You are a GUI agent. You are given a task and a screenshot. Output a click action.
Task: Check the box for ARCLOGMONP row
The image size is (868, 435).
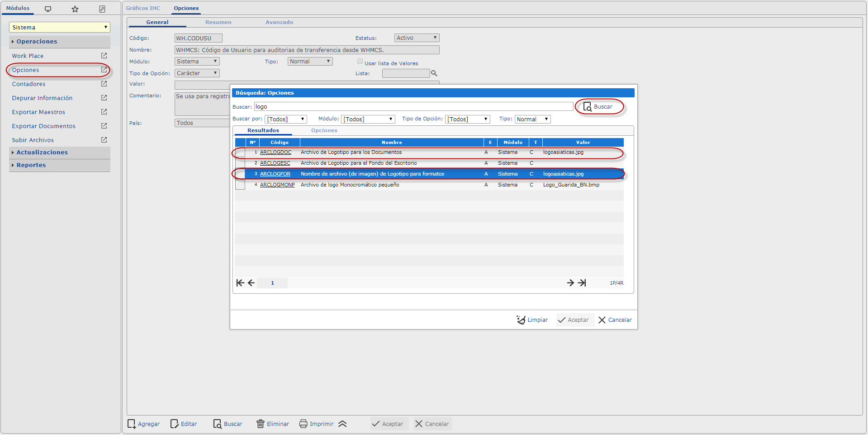tap(240, 185)
